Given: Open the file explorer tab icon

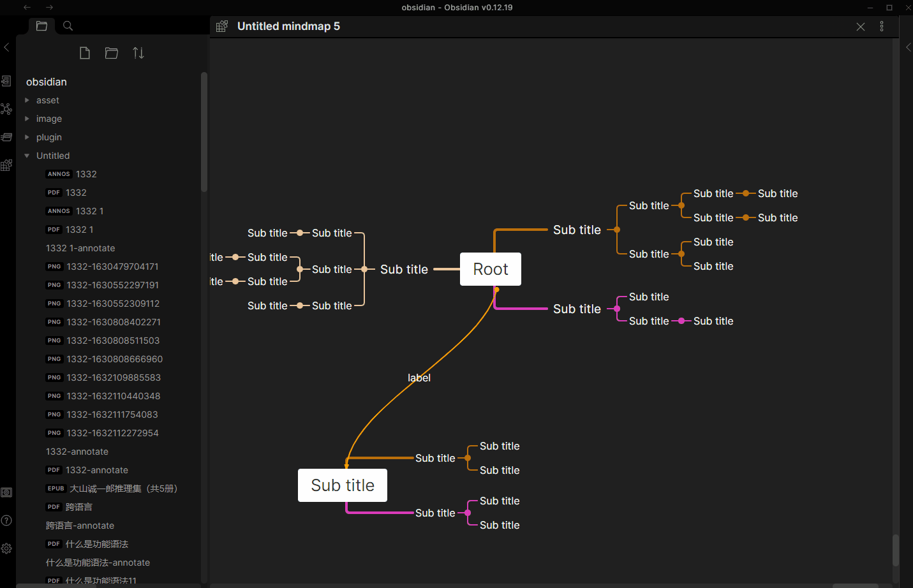Looking at the screenshot, I should [x=41, y=26].
